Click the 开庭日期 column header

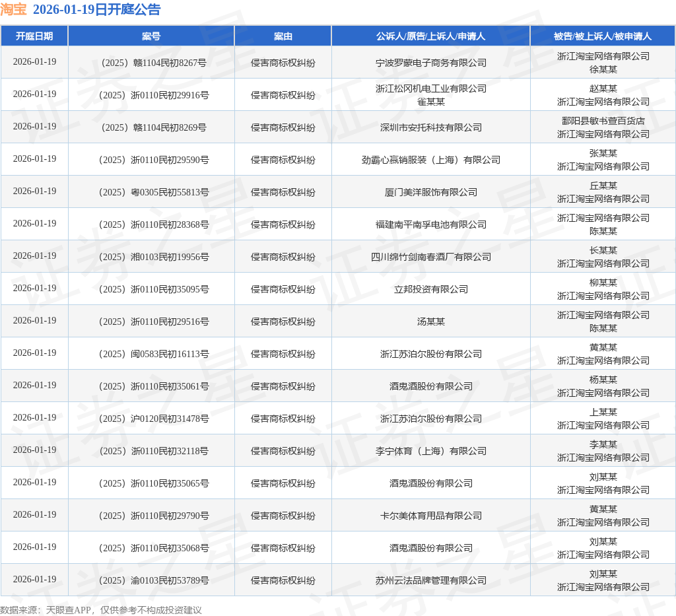point(34,36)
